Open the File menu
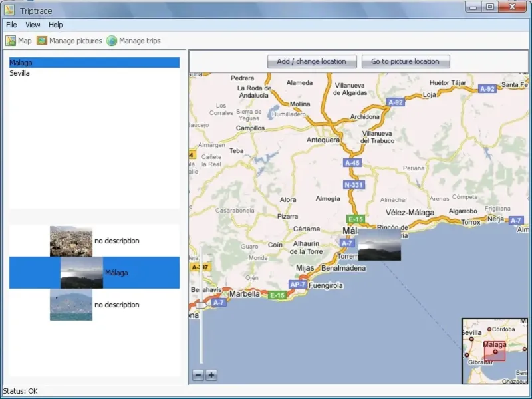This screenshot has width=532, height=399. tap(11, 25)
